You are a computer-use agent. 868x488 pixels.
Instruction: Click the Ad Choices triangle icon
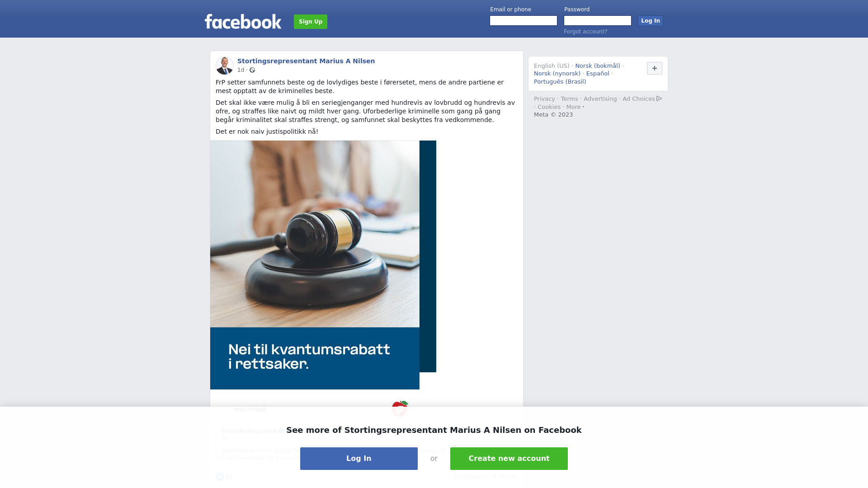click(659, 99)
